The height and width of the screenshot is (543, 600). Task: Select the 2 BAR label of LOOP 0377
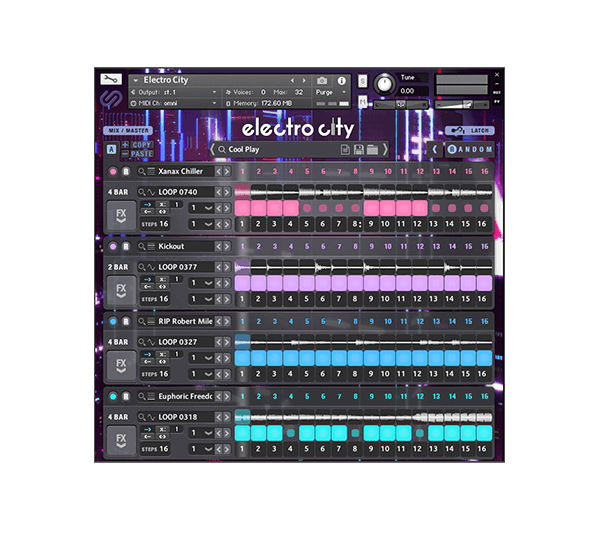coord(118,267)
